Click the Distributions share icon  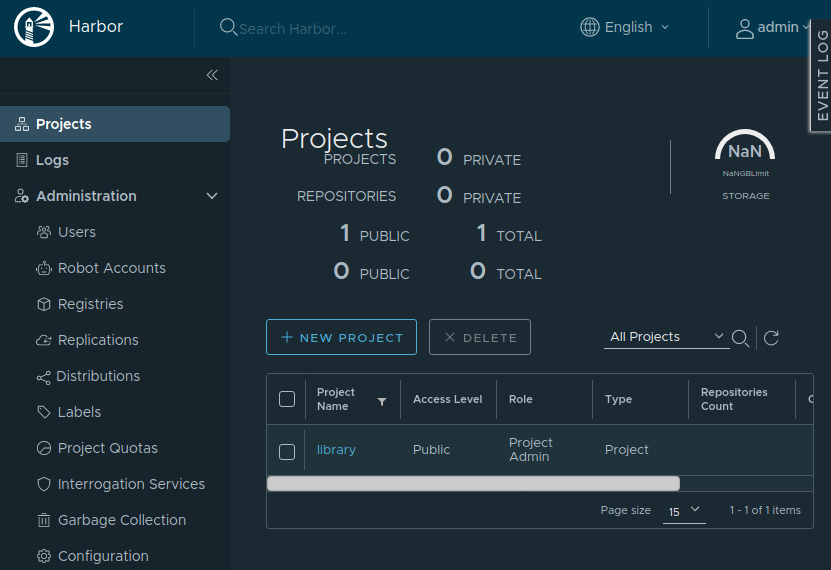coord(43,377)
